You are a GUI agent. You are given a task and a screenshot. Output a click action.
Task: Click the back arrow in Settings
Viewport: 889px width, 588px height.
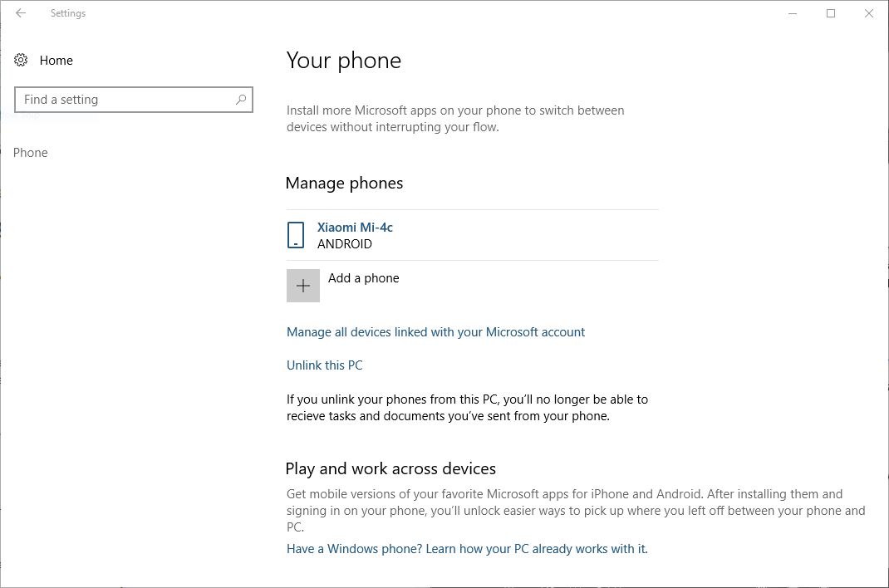pos(21,13)
